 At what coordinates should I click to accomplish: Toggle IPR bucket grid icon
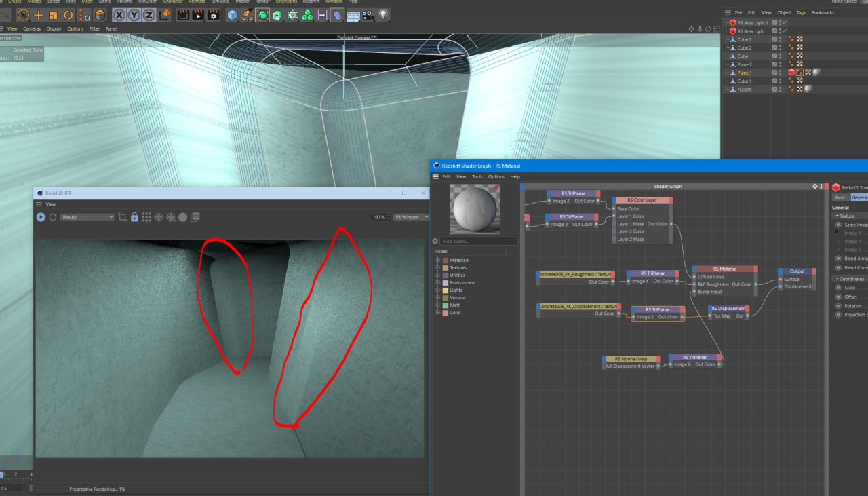point(146,217)
